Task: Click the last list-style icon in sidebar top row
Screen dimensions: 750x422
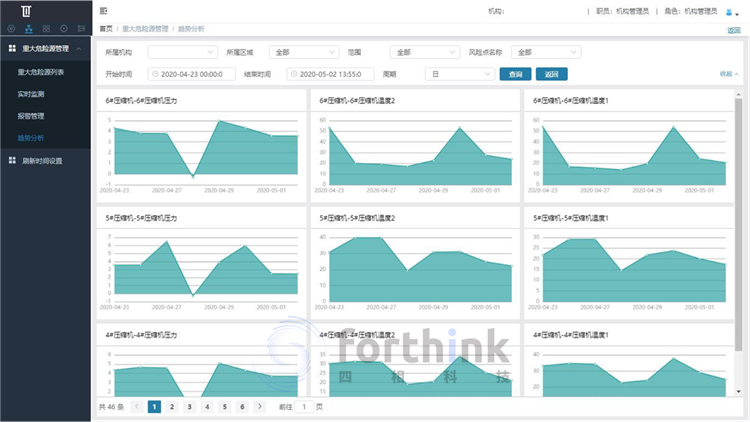Action: click(x=82, y=28)
